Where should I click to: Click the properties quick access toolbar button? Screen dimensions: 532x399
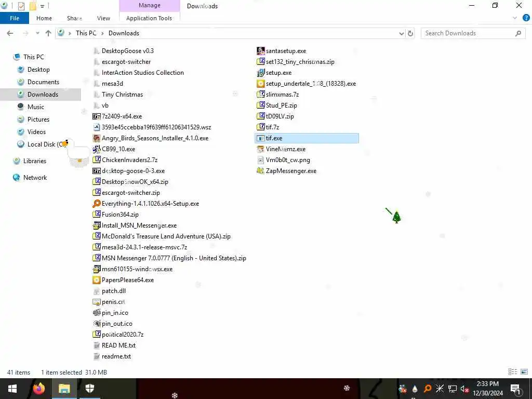click(21, 6)
